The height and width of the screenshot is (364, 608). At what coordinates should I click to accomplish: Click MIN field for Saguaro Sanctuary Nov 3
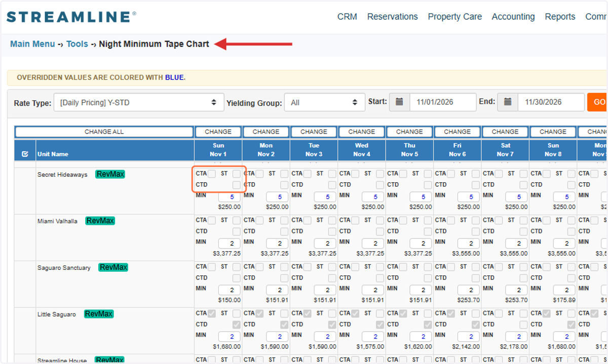pos(325,290)
